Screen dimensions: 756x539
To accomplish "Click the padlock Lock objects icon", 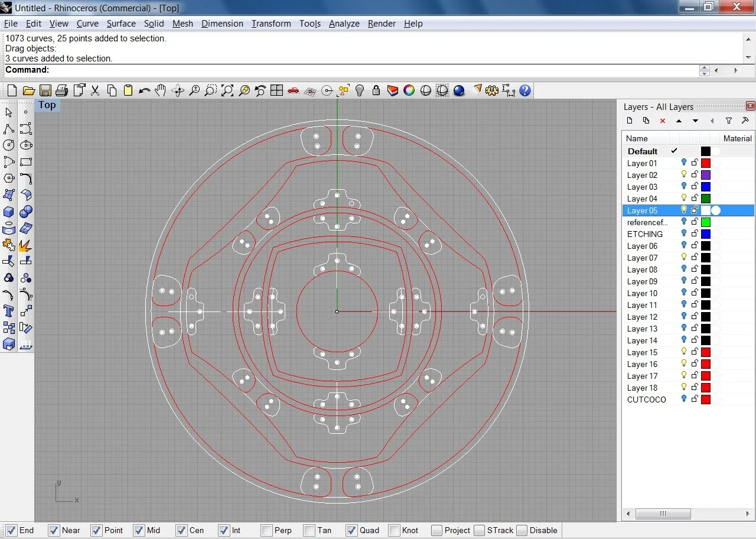I will (376, 90).
